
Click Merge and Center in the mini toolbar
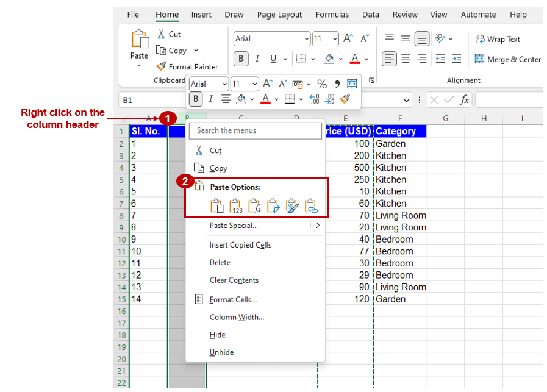[x=352, y=84]
